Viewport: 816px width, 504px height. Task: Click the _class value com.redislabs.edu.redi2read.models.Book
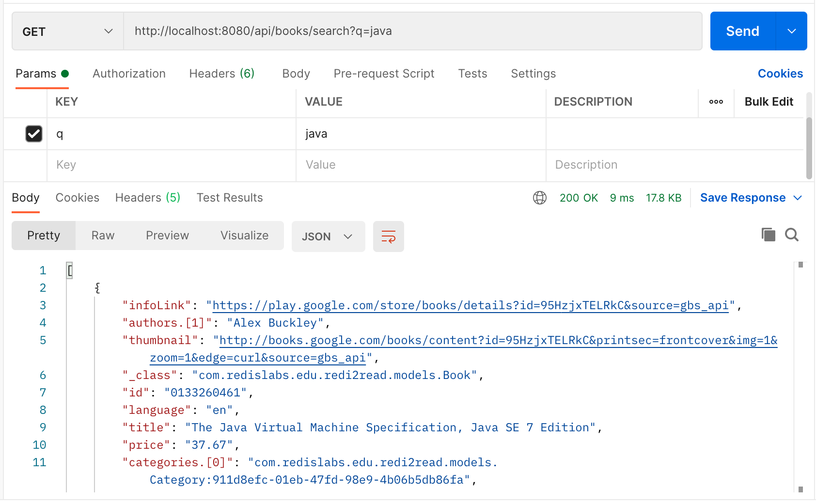pos(334,375)
